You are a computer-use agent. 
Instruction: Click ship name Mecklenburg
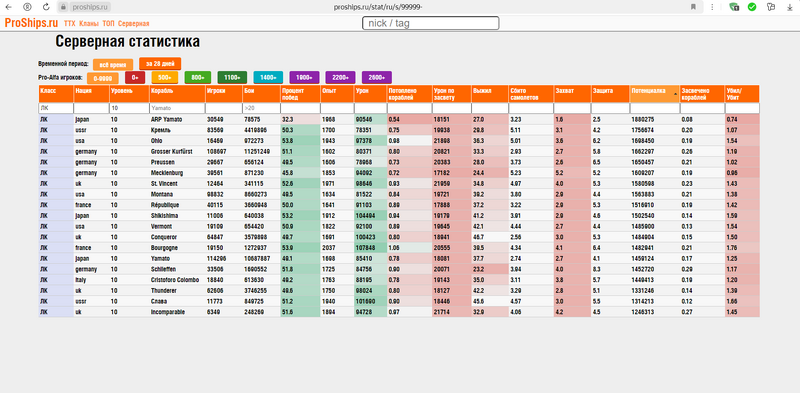coord(166,173)
